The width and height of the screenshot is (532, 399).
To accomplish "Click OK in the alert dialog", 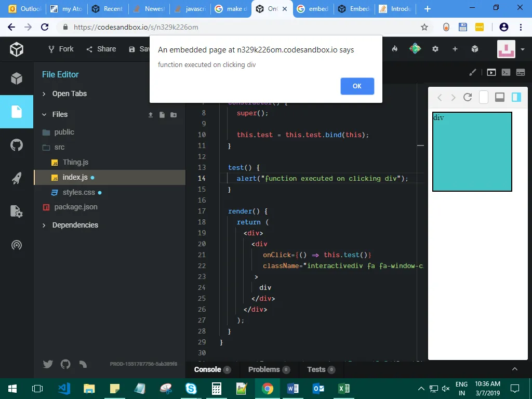I will (357, 86).
